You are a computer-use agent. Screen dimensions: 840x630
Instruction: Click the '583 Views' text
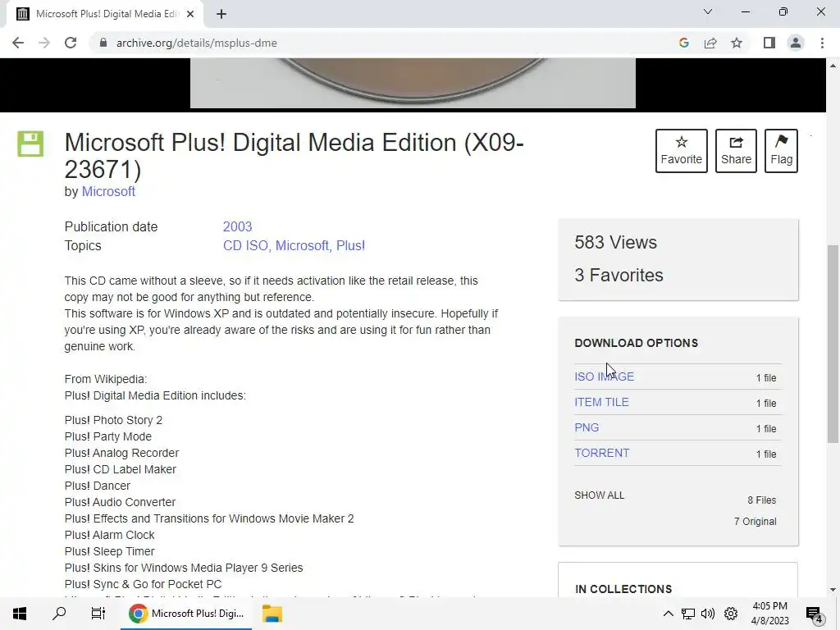[x=615, y=242]
